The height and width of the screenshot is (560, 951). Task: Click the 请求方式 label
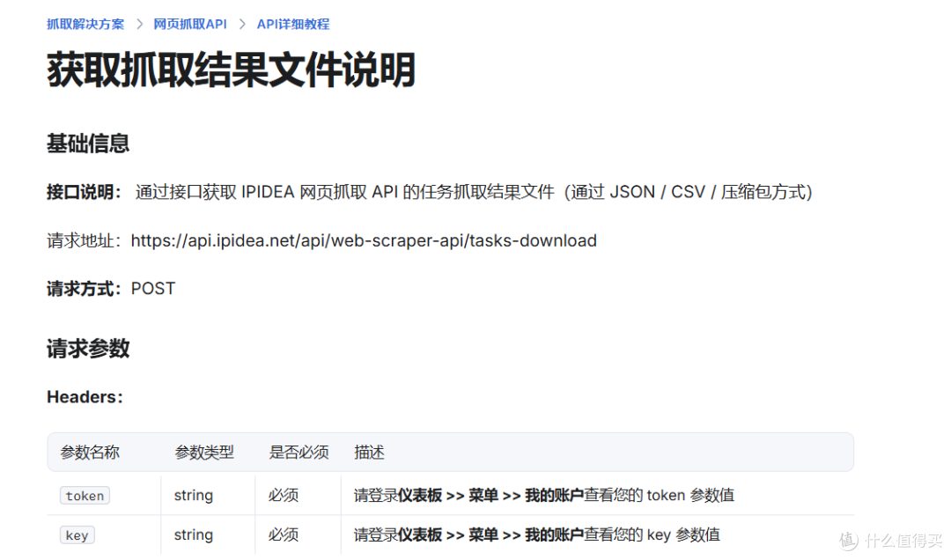(84, 289)
